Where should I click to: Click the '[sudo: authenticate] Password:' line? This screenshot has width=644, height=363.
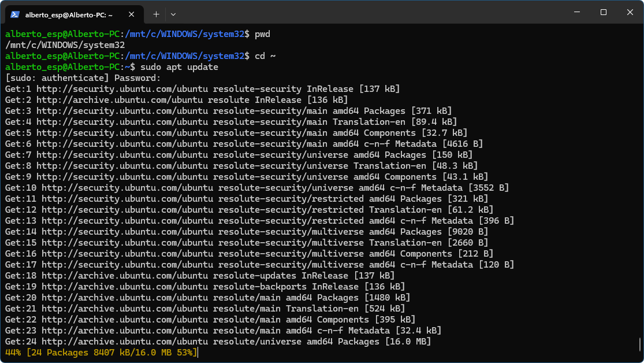click(x=83, y=78)
